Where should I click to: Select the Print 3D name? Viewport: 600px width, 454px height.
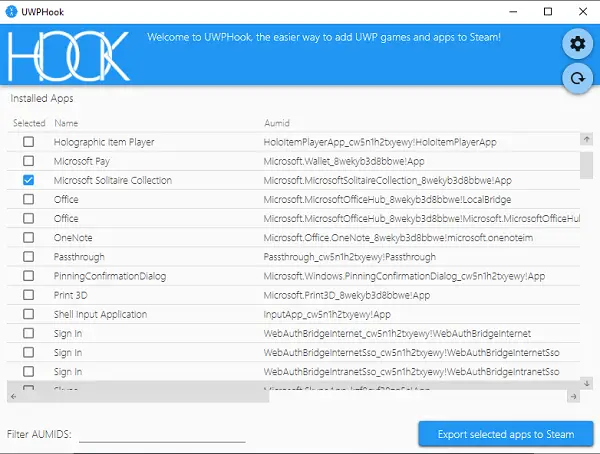pyautogui.click(x=70, y=295)
